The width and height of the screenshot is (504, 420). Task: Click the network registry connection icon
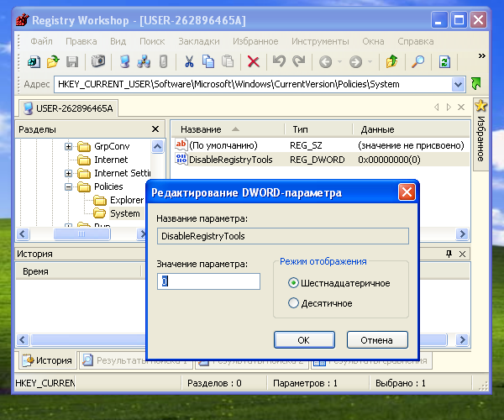[144, 61]
